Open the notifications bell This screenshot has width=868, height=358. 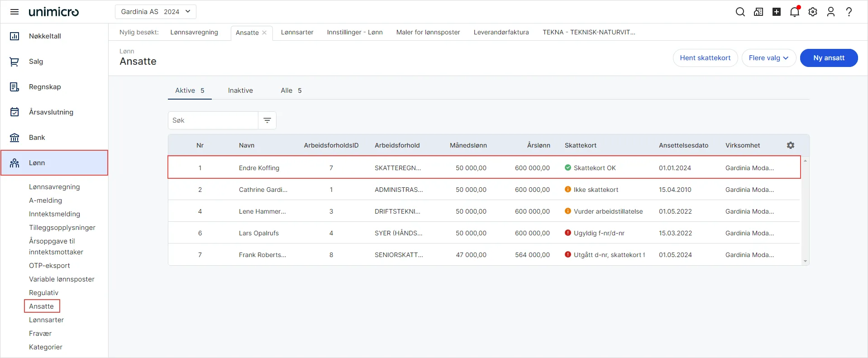point(794,12)
